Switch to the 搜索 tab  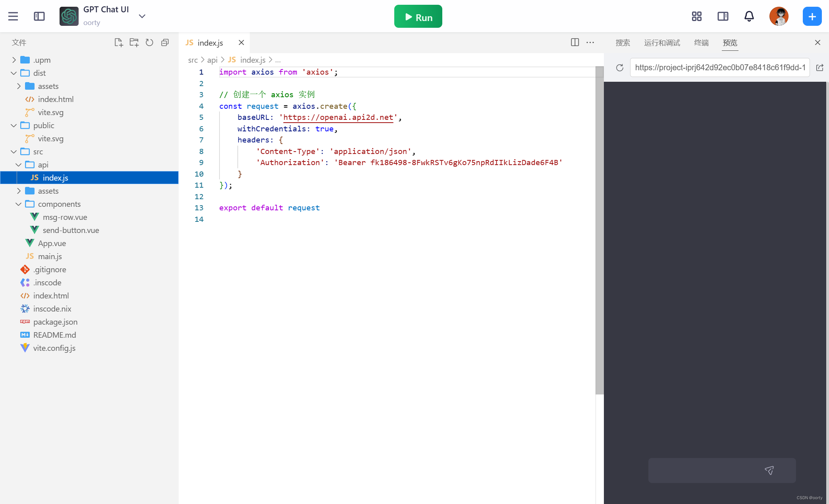click(x=623, y=42)
